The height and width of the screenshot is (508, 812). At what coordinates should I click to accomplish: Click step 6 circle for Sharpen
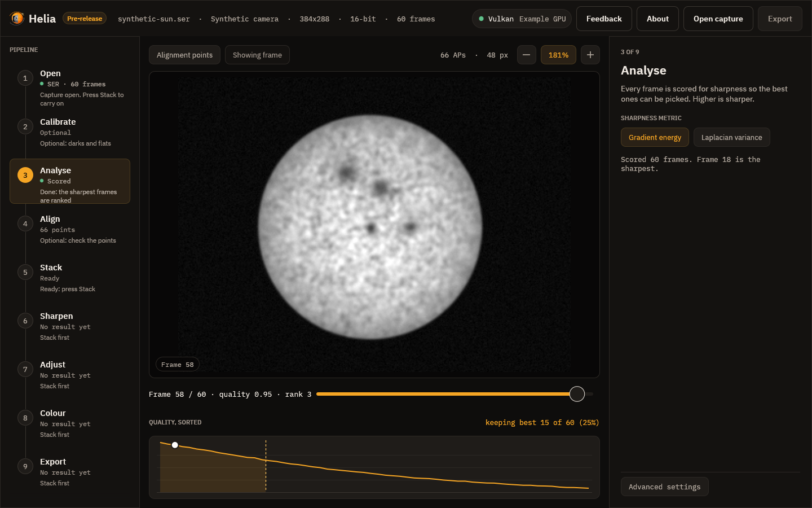coord(25,321)
